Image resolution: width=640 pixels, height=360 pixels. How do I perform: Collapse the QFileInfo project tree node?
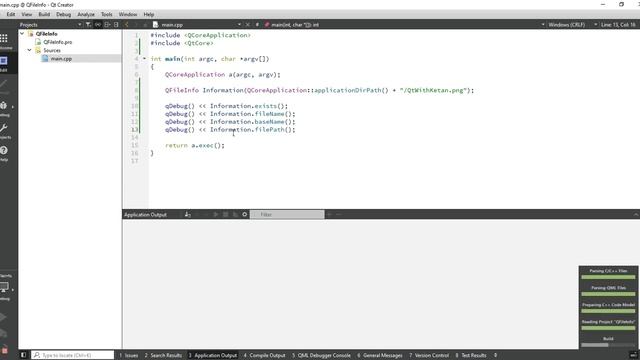22,33
